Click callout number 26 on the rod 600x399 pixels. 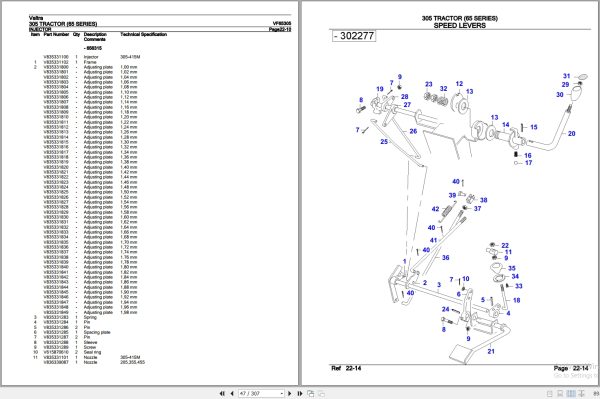pyautogui.click(x=413, y=131)
